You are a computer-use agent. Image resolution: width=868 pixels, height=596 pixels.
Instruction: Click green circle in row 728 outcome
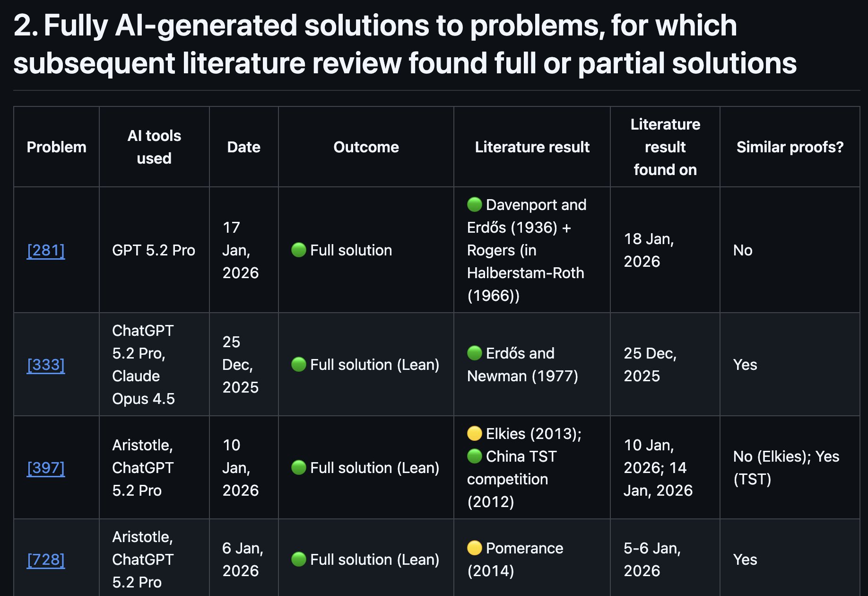coord(299,559)
